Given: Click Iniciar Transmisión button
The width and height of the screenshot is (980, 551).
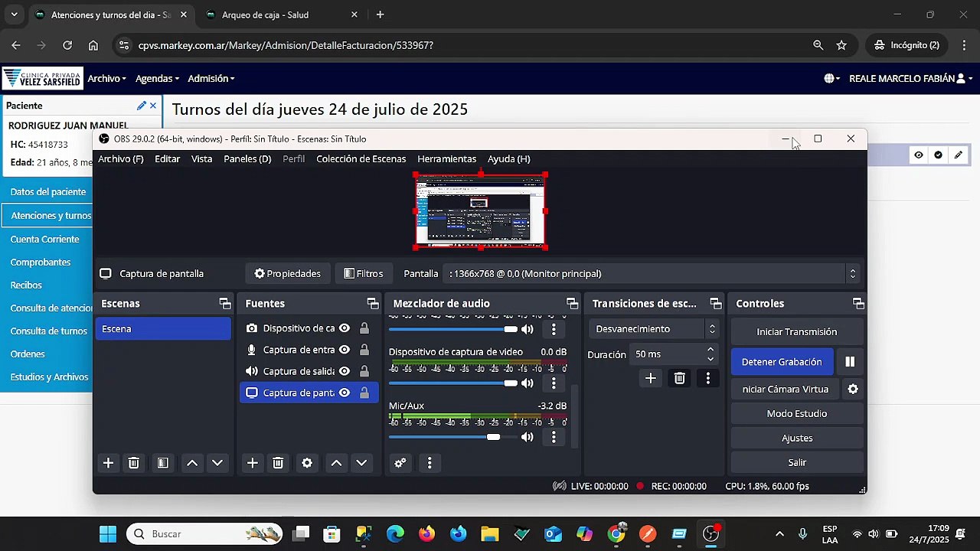Looking at the screenshot, I should pos(797,332).
